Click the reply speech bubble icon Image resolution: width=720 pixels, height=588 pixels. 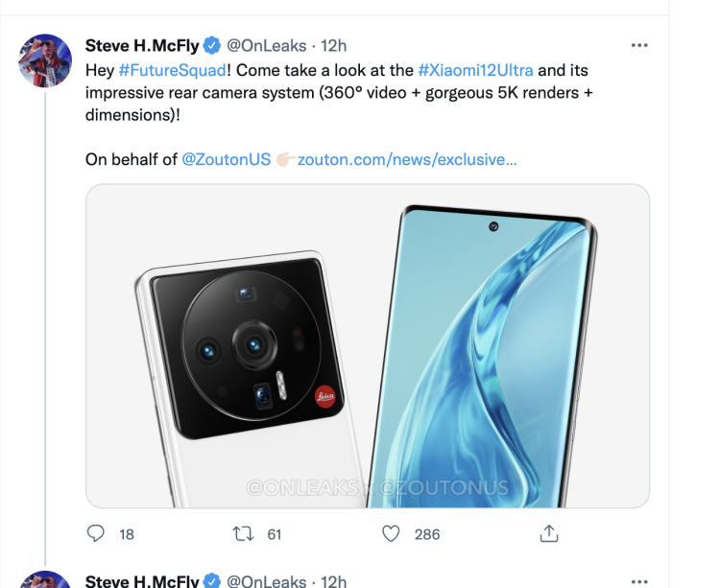96,533
